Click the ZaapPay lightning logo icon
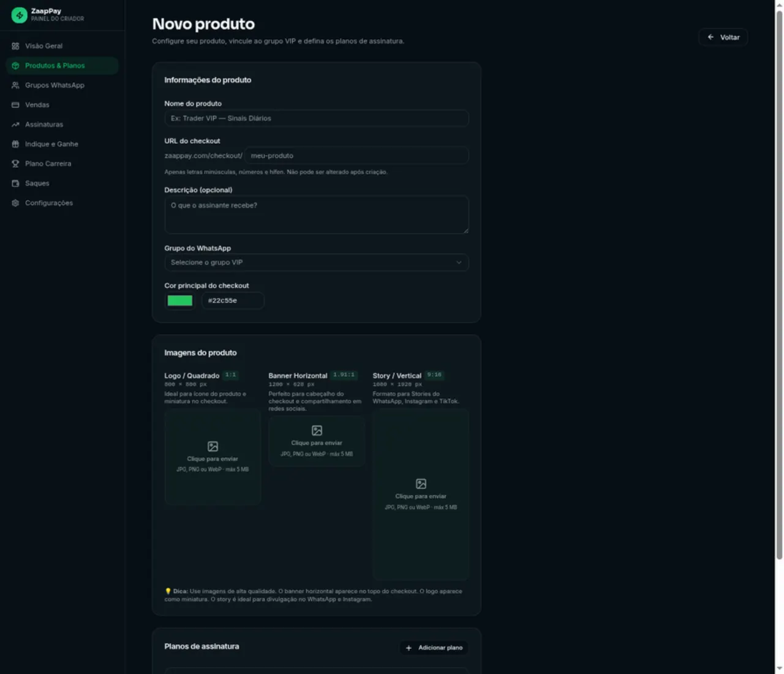The width and height of the screenshot is (784, 674). click(19, 15)
